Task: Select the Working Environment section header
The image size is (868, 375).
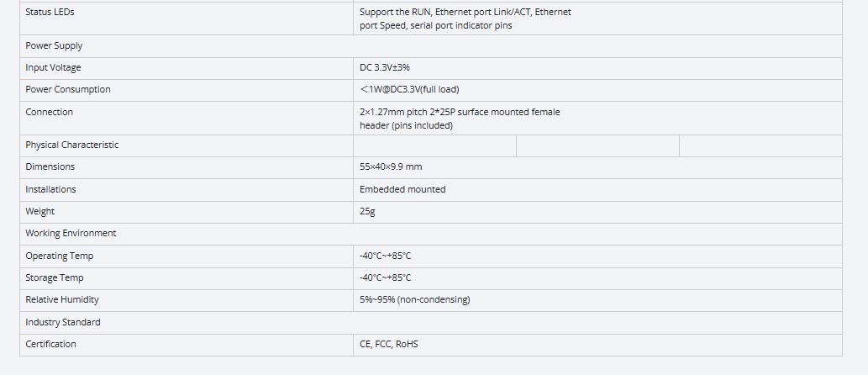Action: (x=71, y=233)
